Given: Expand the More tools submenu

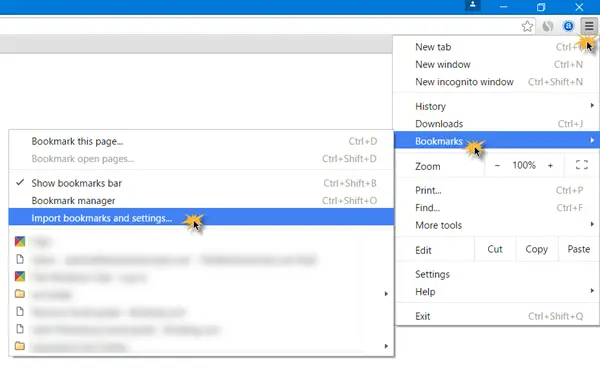Looking at the screenshot, I should click(497, 225).
